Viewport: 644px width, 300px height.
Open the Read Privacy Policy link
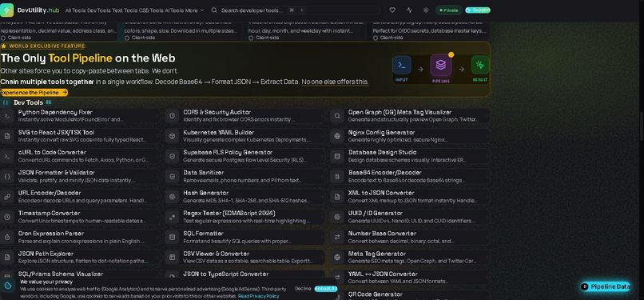coord(258,296)
